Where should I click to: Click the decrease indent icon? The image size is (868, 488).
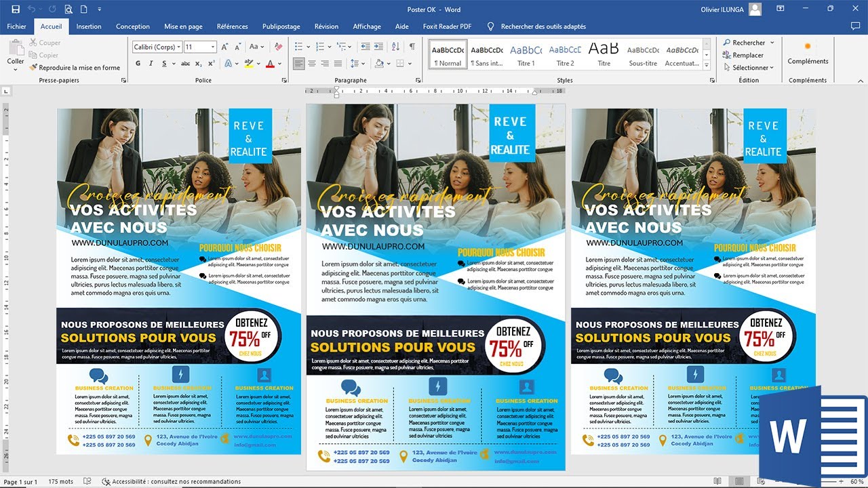[366, 47]
